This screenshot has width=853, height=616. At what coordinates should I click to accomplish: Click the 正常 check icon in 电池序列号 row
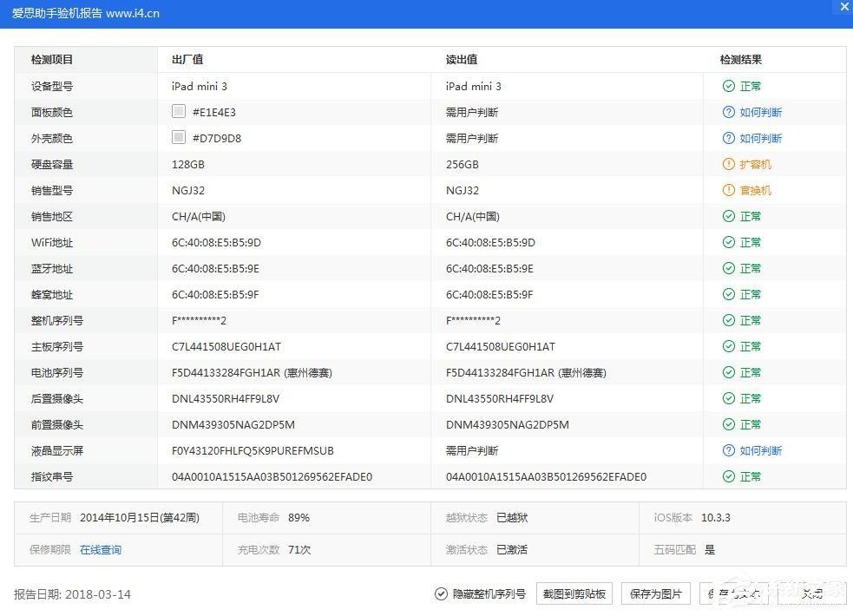click(x=728, y=372)
